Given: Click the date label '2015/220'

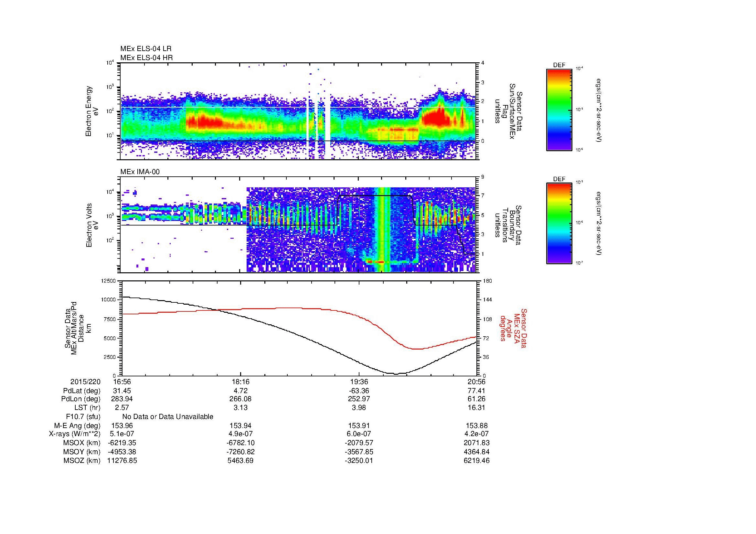Looking at the screenshot, I should pos(85,382).
